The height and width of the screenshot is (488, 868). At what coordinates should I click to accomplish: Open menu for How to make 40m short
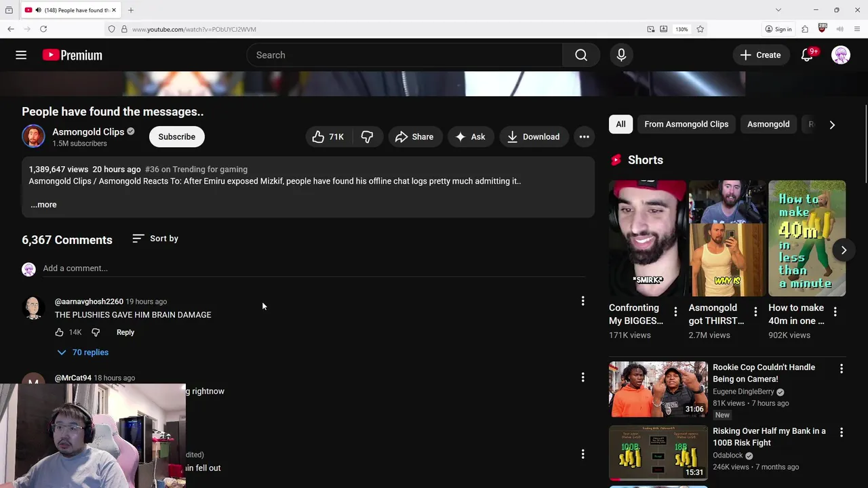tap(835, 312)
